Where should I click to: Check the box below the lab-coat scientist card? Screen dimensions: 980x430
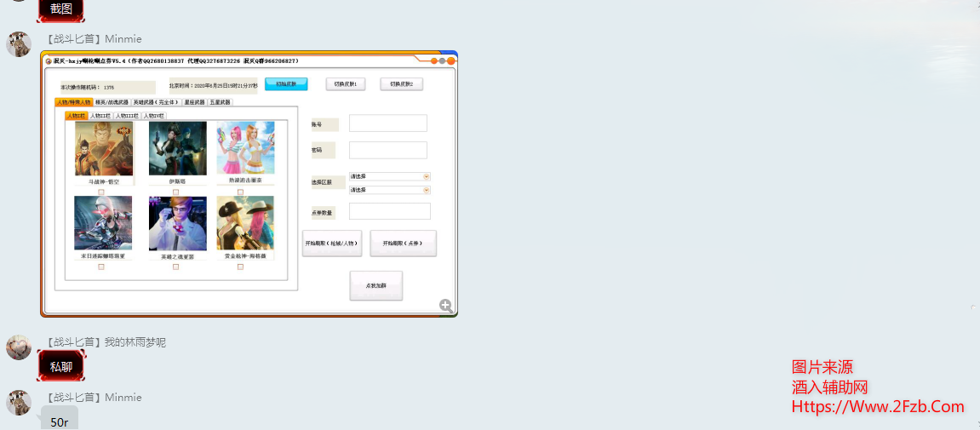pyautogui.click(x=175, y=267)
